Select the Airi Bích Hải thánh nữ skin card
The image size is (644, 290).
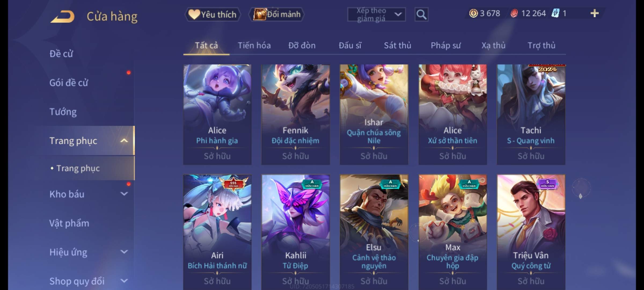(217, 232)
